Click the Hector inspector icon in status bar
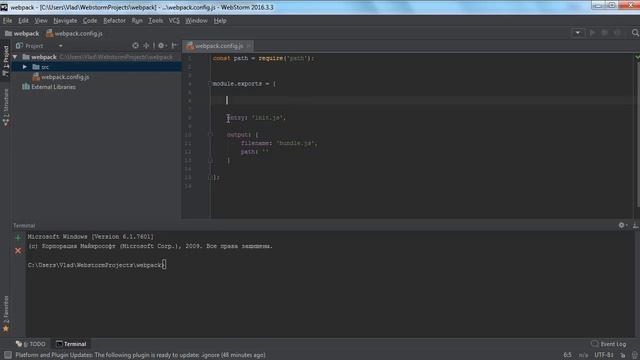 [635, 355]
